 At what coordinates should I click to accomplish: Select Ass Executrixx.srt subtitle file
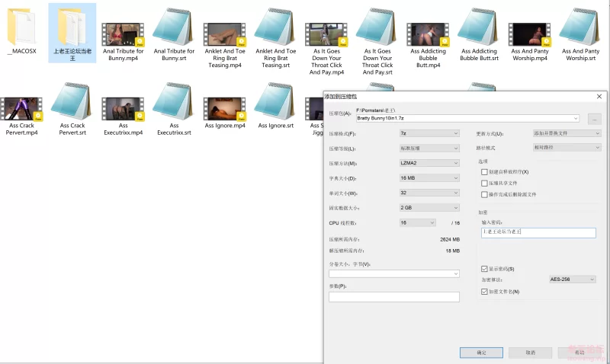tap(174, 101)
